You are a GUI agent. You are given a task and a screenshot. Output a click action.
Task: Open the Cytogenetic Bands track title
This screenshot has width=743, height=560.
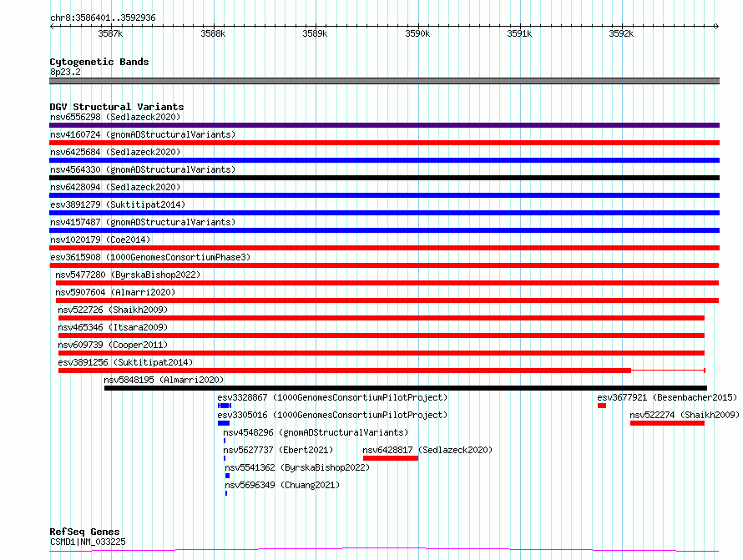[99, 62]
